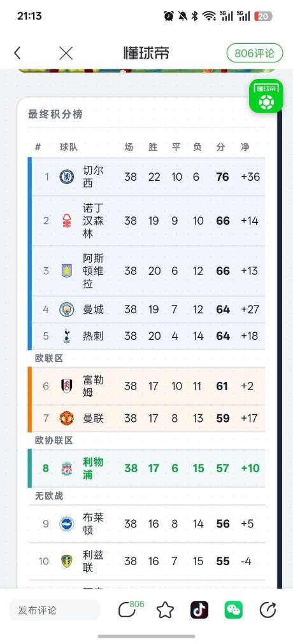The height and width of the screenshot is (644, 293).
Task: Click the Leeds United crest
Action: click(67, 561)
